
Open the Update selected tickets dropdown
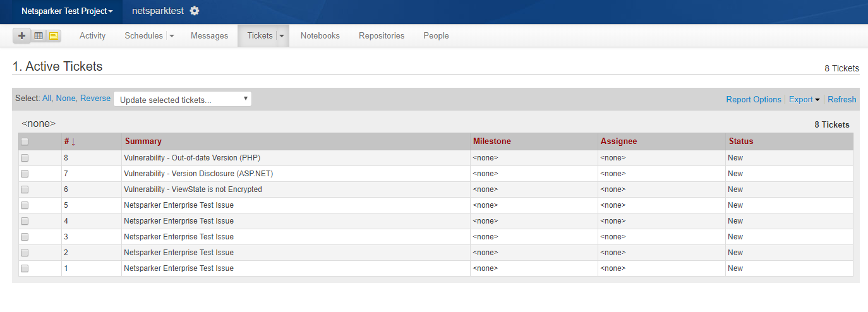click(x=183, y=99)
